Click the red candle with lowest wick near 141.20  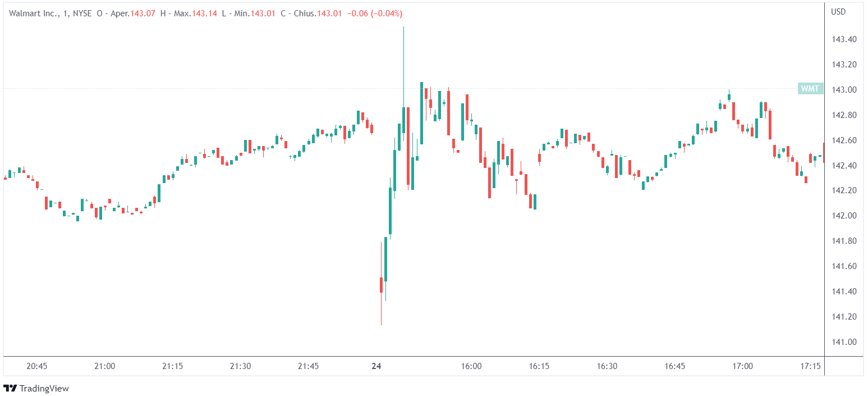(381, 285)
